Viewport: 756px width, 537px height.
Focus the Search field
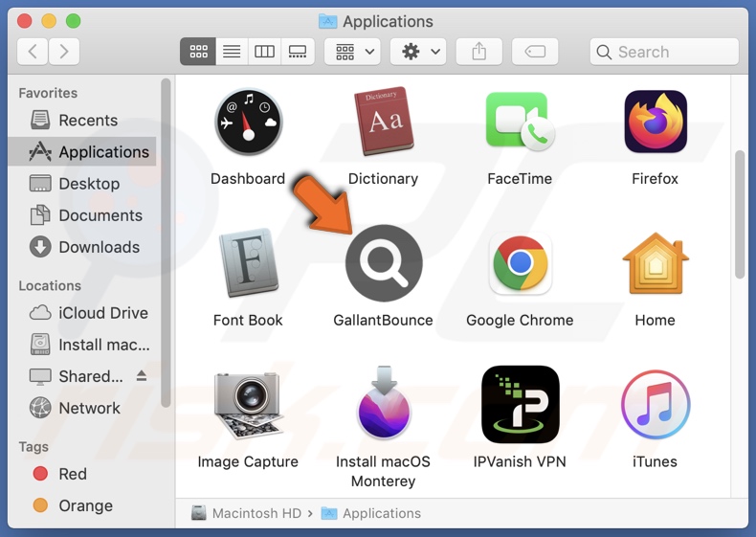coord(664,52)
